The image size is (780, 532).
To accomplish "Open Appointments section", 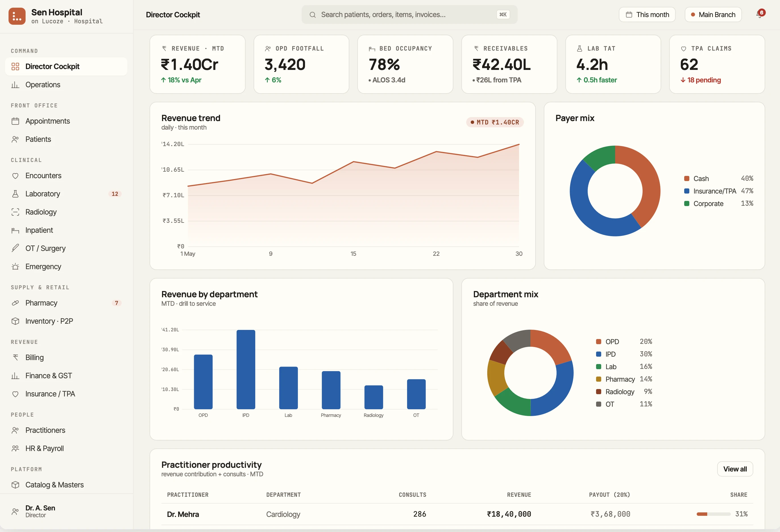I will pyautogui.click(x=66, y=121).
